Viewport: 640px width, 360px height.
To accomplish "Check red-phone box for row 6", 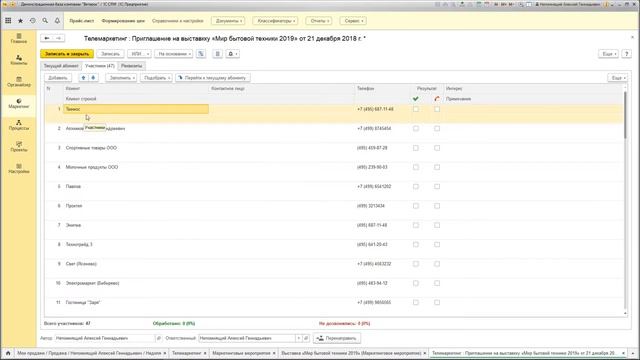I will click(x=437, y=206).
